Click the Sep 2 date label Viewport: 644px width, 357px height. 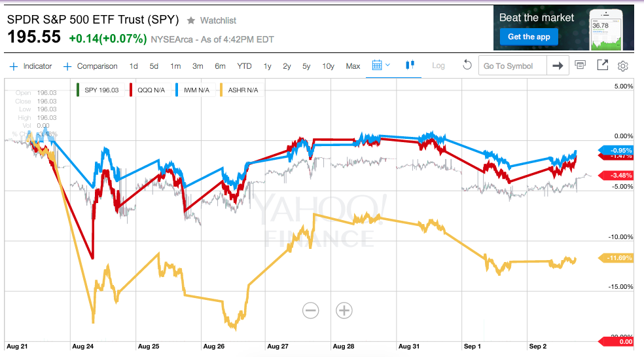coord(537,347)
